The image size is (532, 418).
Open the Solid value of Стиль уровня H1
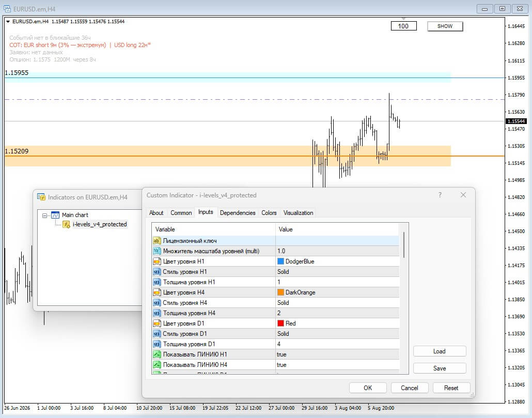[x=337, y=272]
